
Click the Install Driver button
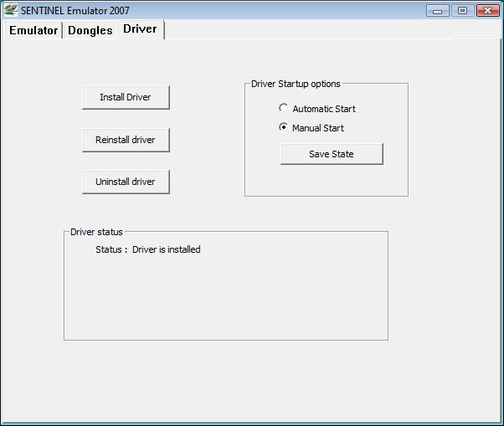click(126, 97)
